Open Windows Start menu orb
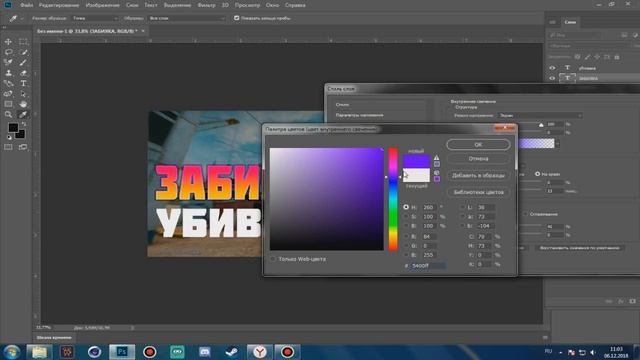Viewport: 640px width, 360px height. pos(11,352)
